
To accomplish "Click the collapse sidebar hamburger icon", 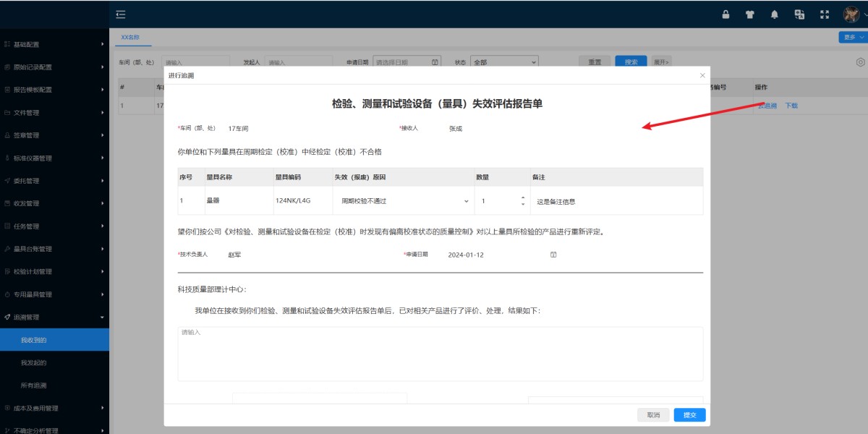I will coord(121,14).
